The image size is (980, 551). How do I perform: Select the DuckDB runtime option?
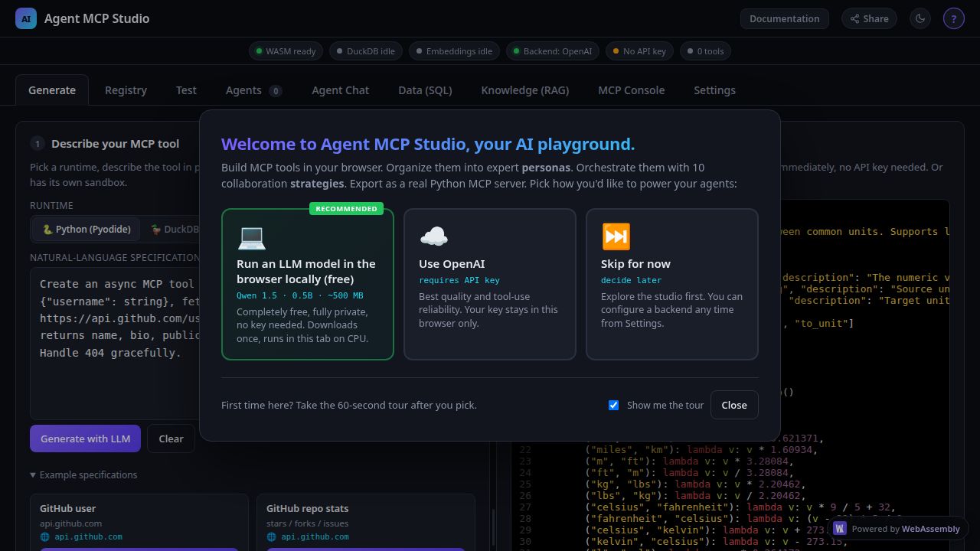pos(175,229)
